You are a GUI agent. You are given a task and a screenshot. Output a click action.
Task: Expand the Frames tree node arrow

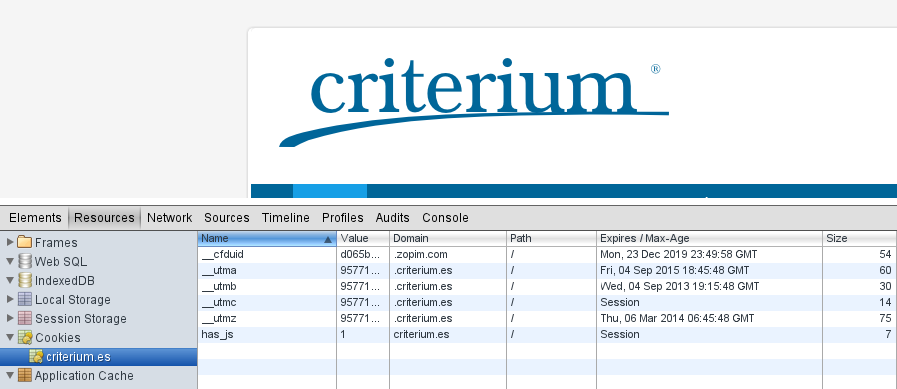10,242
